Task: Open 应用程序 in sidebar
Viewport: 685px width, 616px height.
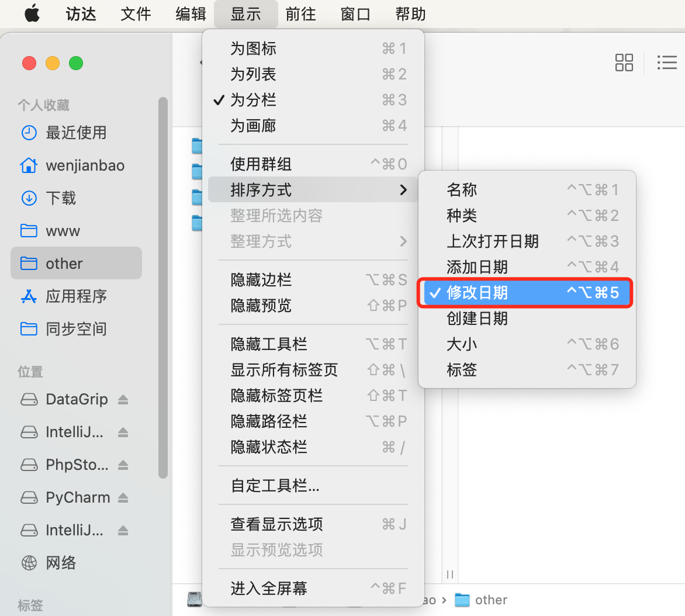Action: click(76, 296)
